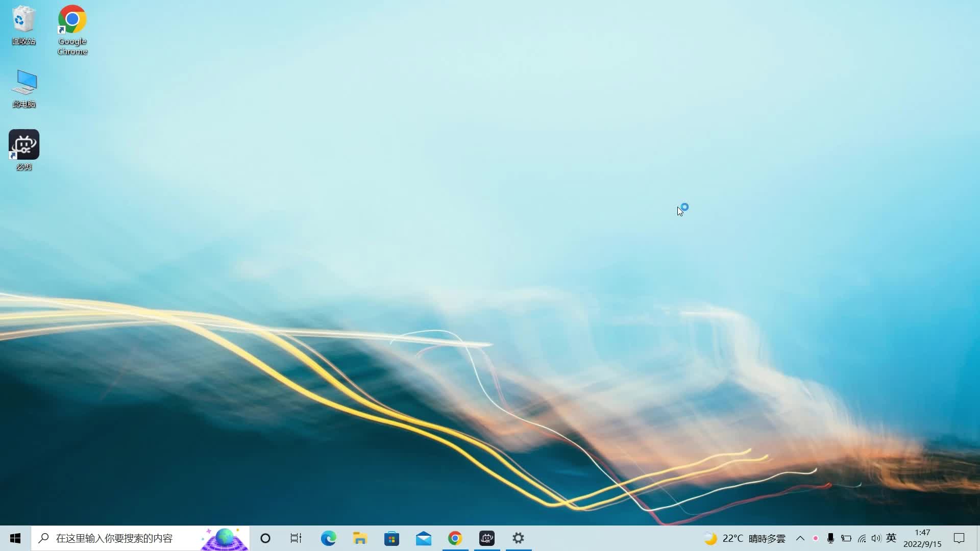Switch to 必剪 app in the taskbar
The height and width of the screenshot is (551, 980).
[487, 538]
